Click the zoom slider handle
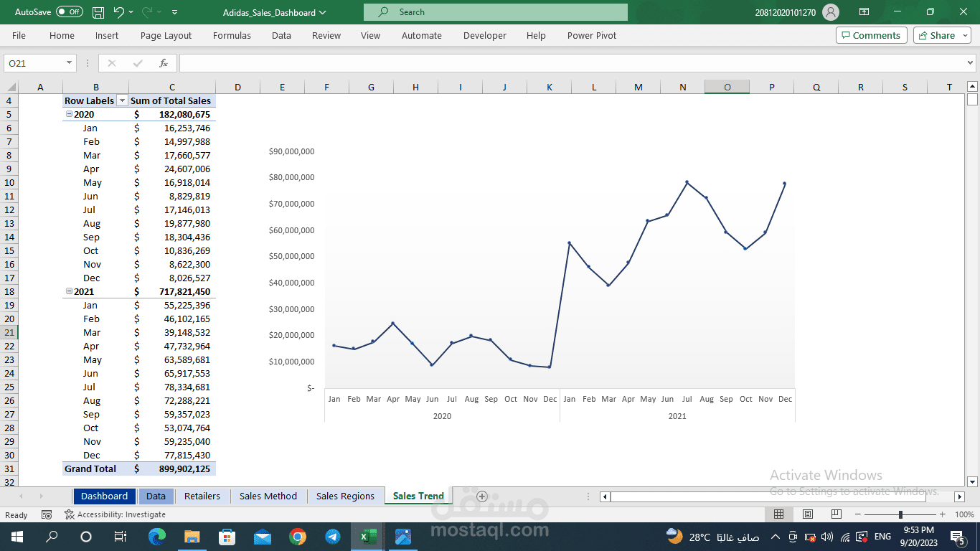This screenshot has height=551, width=980. (900, 514)
